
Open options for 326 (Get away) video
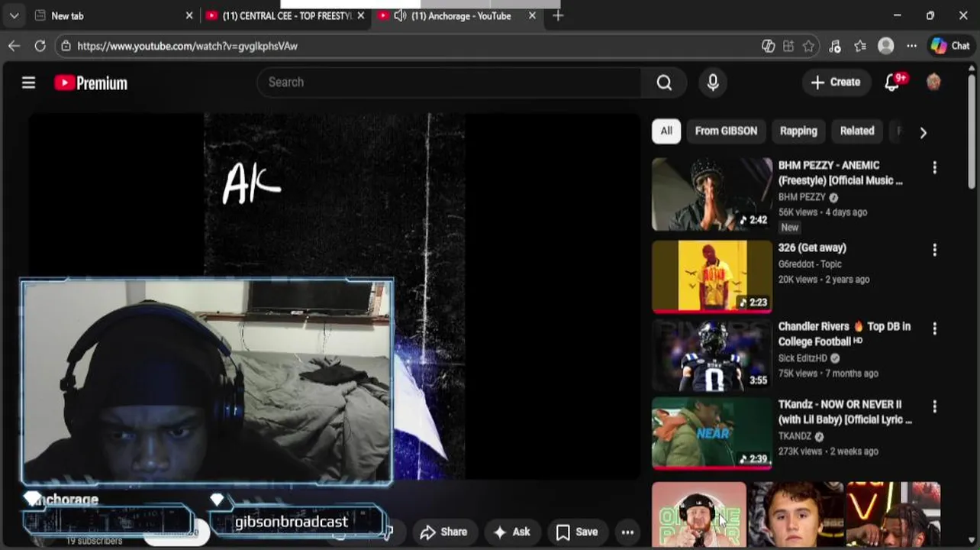[x=934, y=250]
